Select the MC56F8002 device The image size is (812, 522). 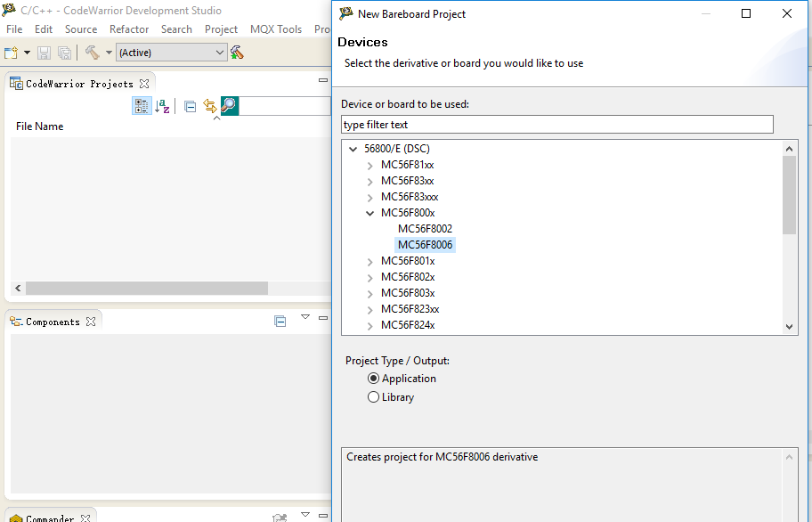point(425,228)
